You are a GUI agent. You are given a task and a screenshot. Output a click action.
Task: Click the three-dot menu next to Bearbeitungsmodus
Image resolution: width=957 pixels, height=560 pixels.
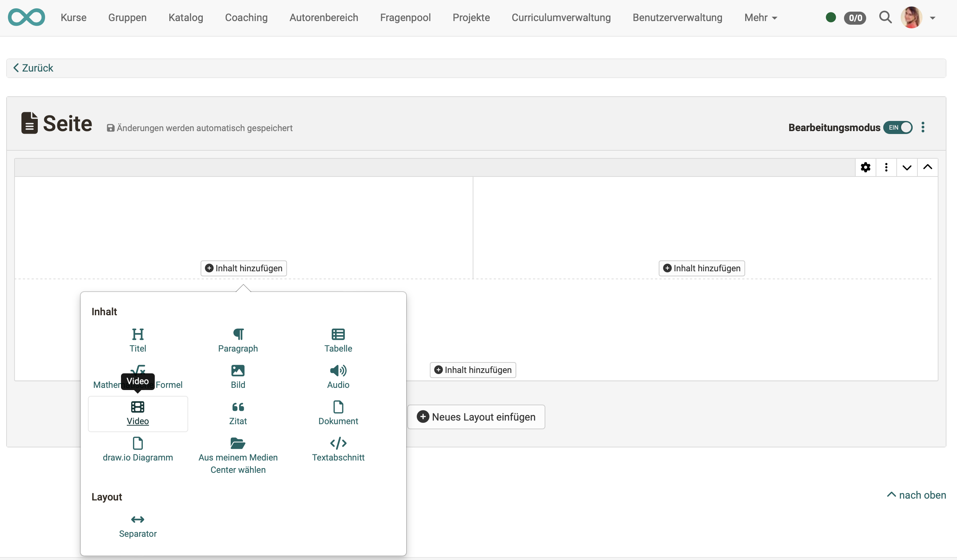[x=924, y=127]
